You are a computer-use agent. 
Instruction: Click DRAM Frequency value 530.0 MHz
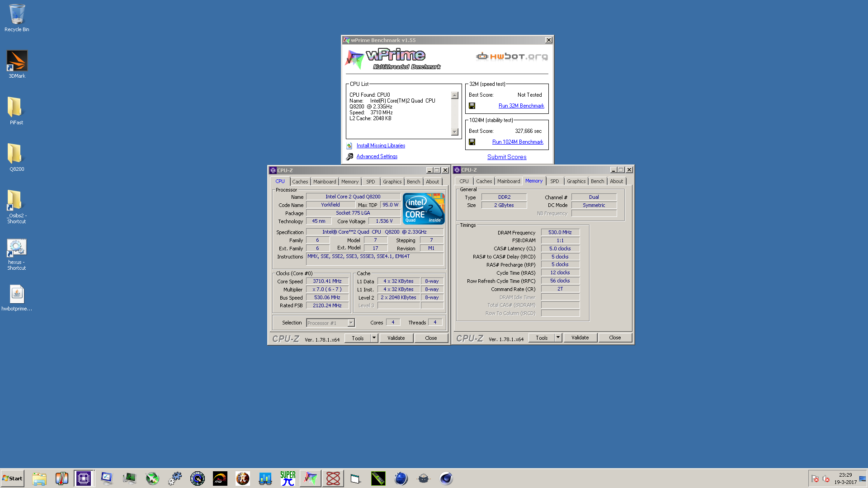(560, 232)
